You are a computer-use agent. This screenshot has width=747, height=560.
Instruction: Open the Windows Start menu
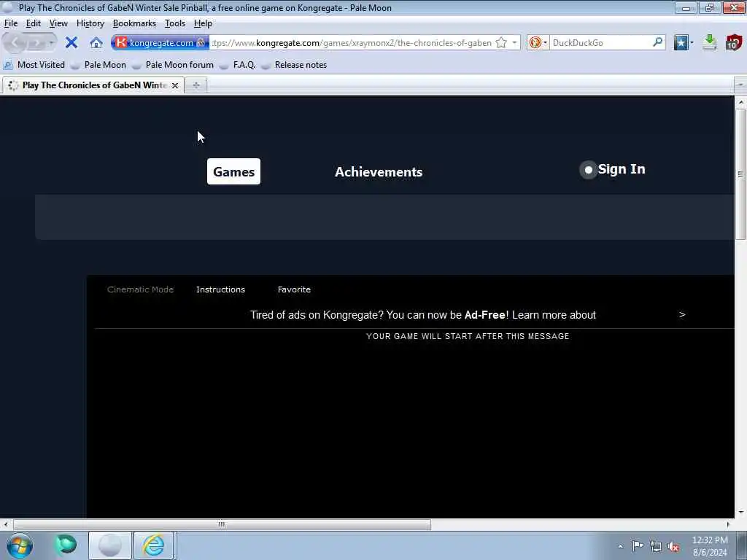[x=20, y=545]
